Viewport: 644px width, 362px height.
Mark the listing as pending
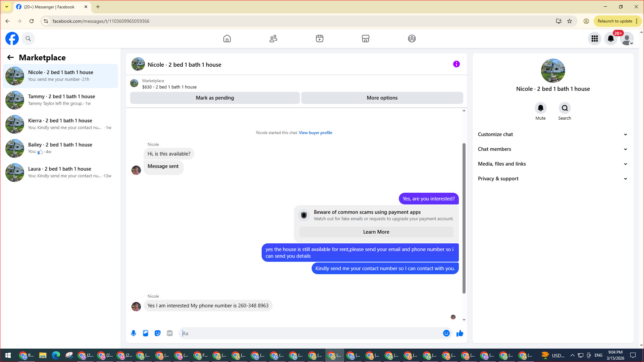[x=215, y=98]
